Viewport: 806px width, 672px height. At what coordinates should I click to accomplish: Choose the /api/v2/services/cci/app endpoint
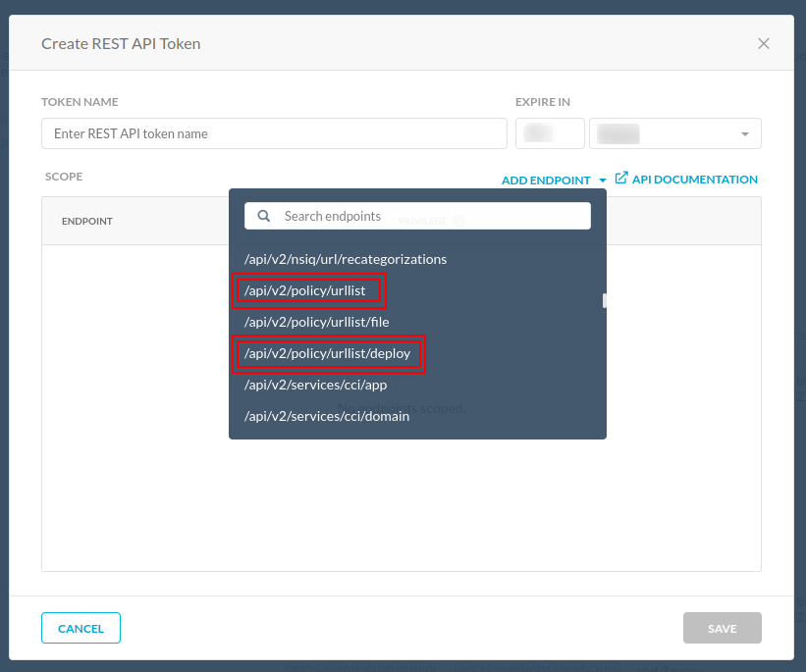pos(315,385)
